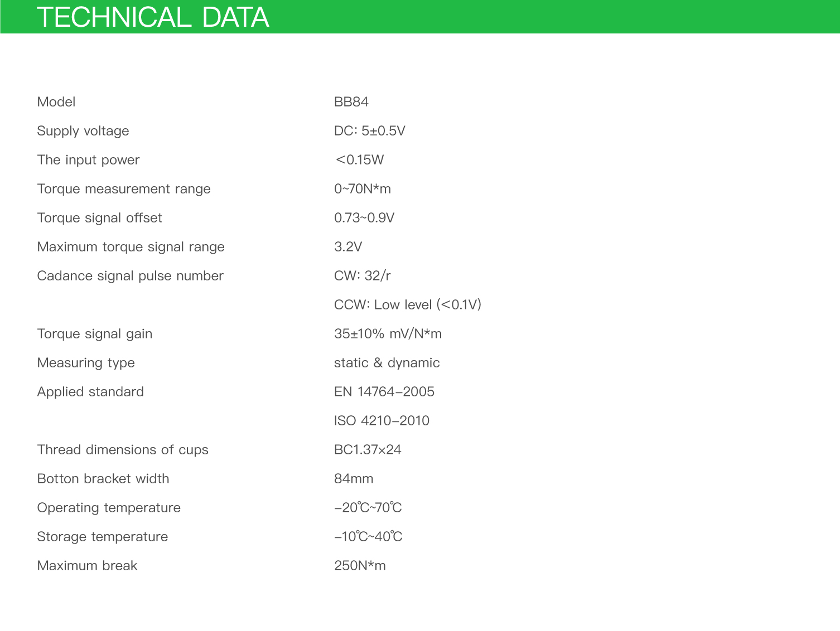Click the Torque measurement range label
This screenshot has height=631, width=840.
[x=124, y=189]
